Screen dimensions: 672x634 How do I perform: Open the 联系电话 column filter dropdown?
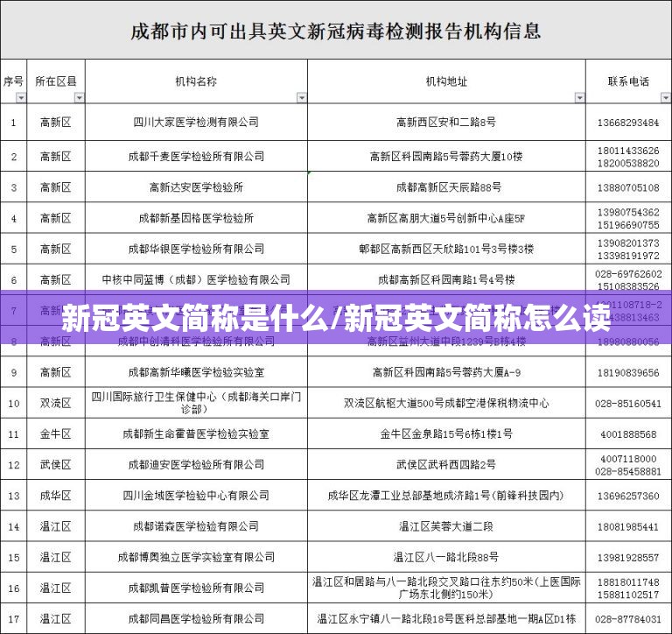[666, 98]
